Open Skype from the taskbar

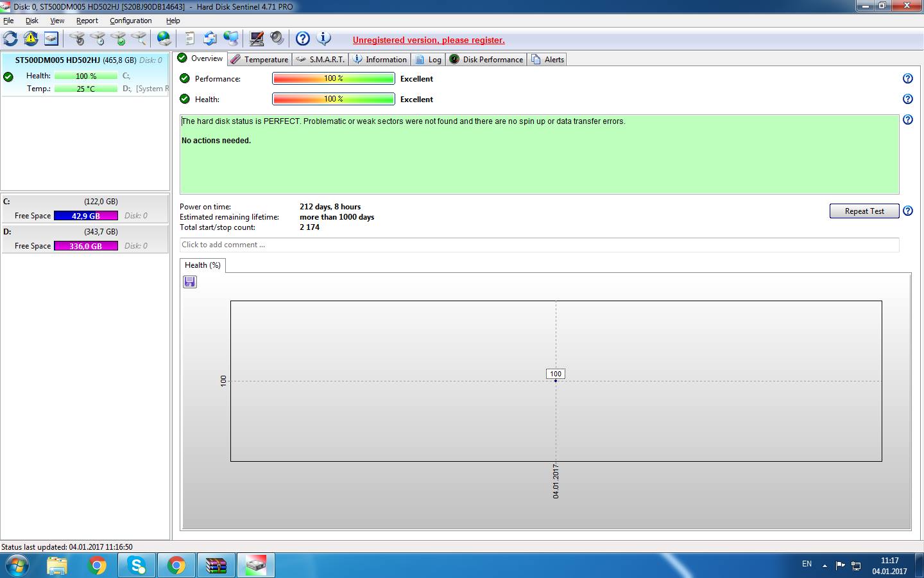137,565
